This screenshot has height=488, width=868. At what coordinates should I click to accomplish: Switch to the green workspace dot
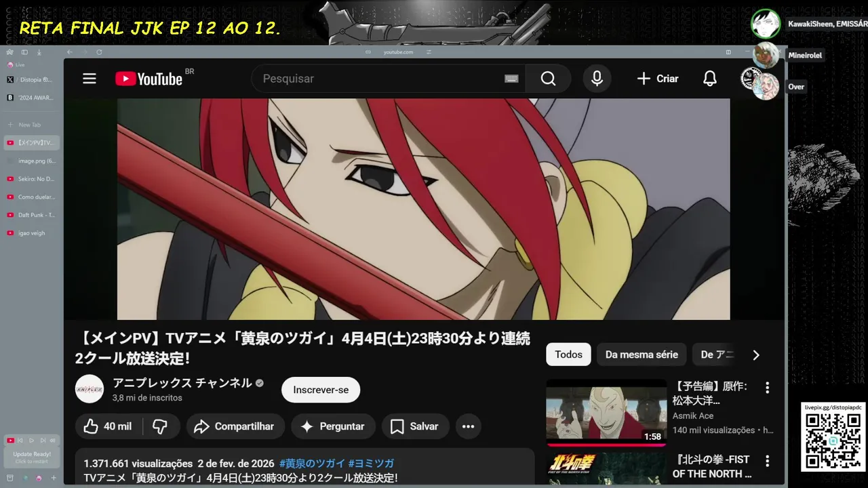pyautogui.click(x=24, y=478)
